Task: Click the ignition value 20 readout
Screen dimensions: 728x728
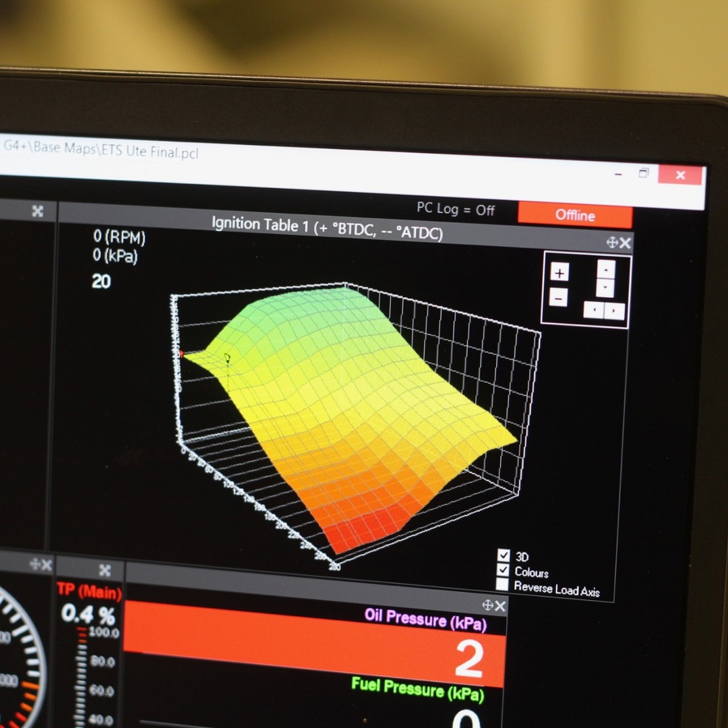Action: (101, 281)
